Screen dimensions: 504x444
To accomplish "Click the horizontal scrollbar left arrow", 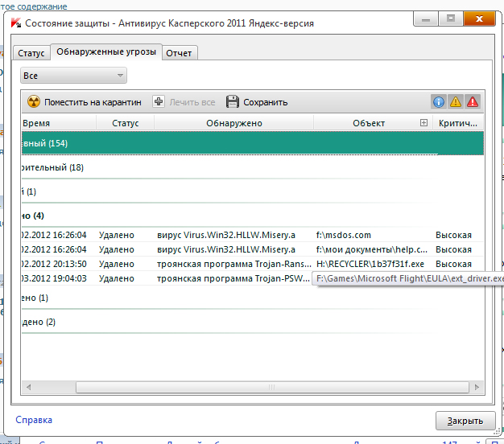I will point(28,387).
